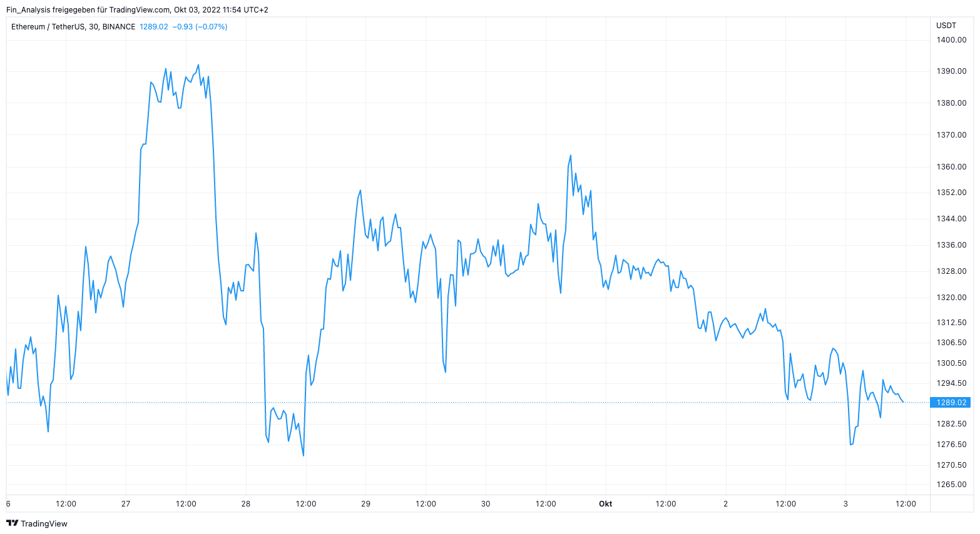The width and height of the screenshot is (980, 534).
Task: Click the 1344.00 price axis label
Action: tap(951, 219)
